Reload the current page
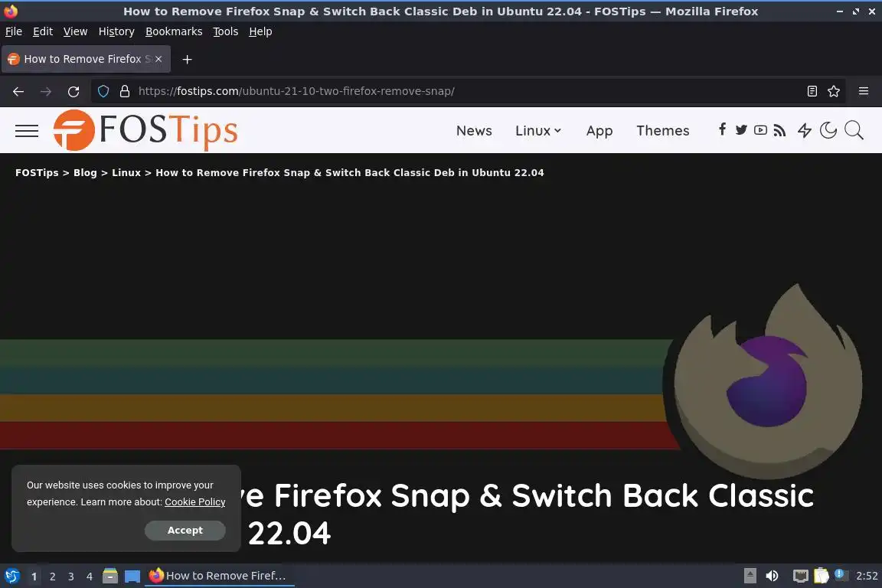 (73, 91)
